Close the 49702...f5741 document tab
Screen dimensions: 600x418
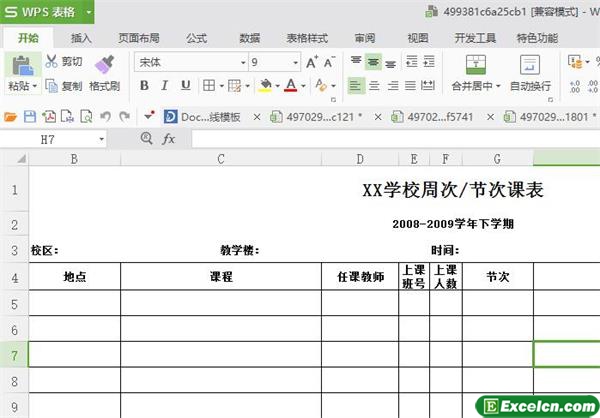tap(490, 117)
